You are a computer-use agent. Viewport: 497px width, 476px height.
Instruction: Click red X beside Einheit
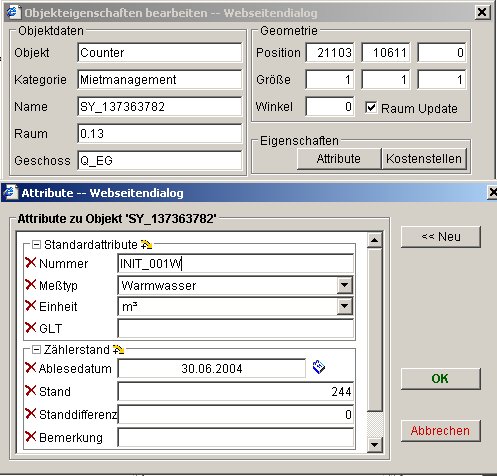click(x=30, y=306)
